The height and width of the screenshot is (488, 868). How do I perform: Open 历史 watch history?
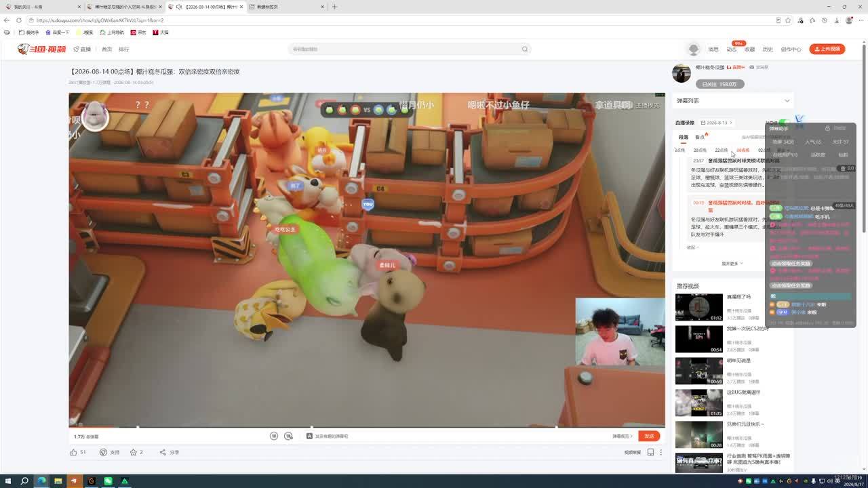768,49
